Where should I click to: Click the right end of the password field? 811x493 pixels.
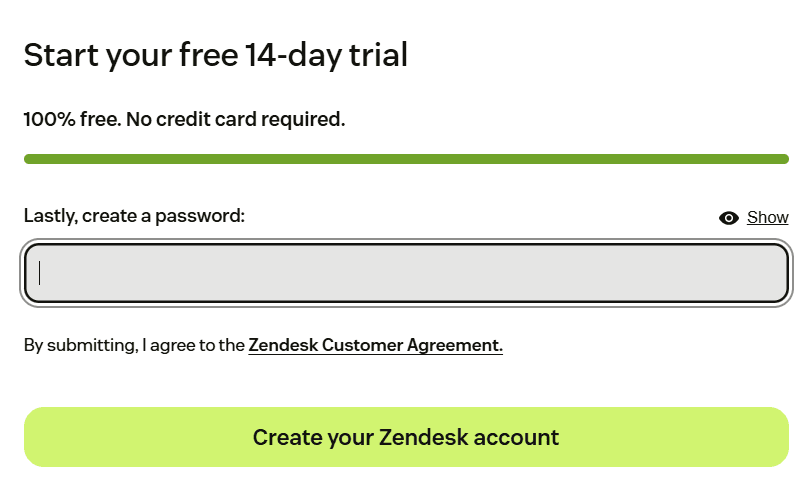(x=773, y=273)
